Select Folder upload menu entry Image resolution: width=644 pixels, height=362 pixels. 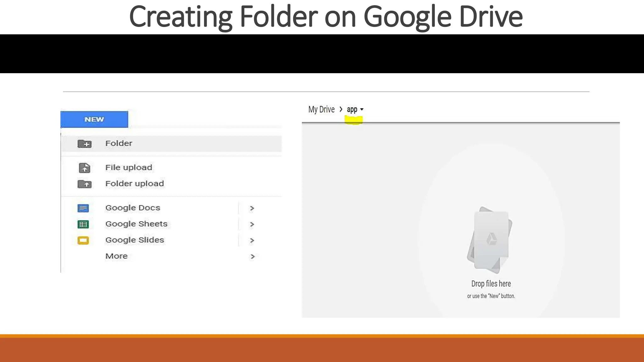(x=135, y=184)
